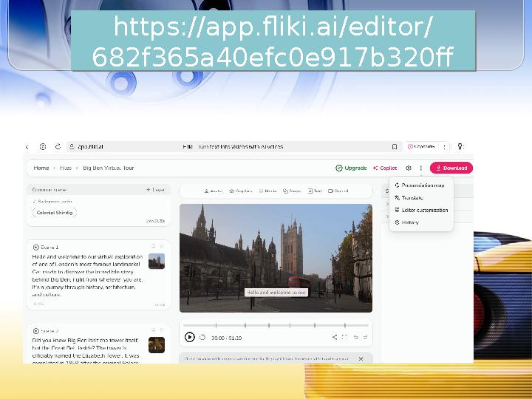
Task: Jump to the first scene marker on timeline
Action: 216,325
